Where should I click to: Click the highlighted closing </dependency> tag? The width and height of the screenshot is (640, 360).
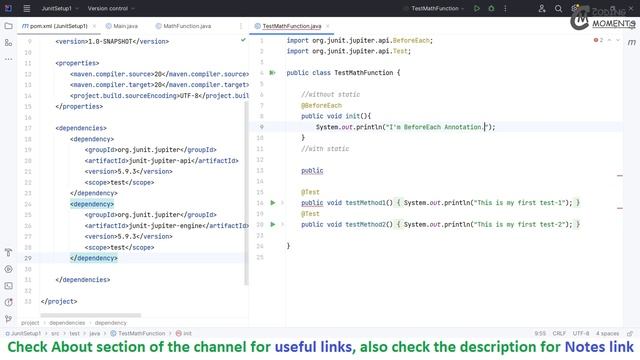pos(93,258)
